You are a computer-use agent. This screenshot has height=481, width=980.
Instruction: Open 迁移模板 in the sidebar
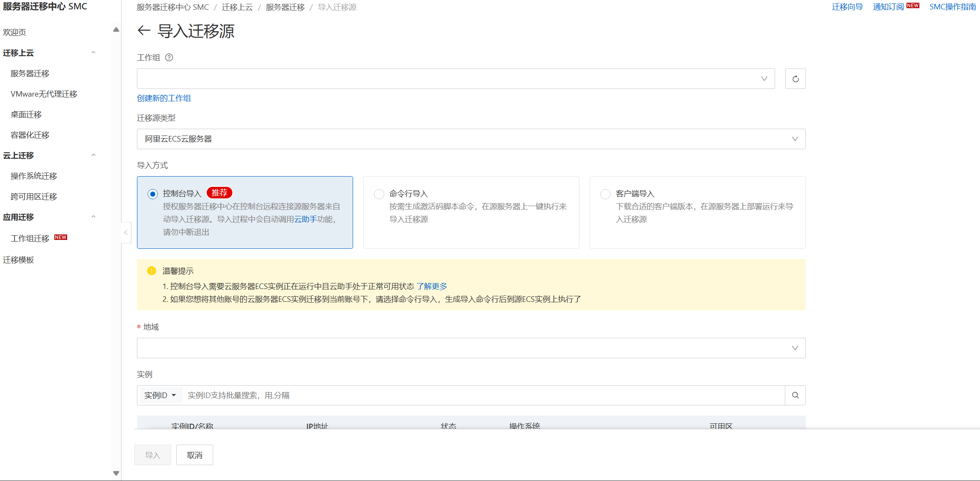[18, 260]
